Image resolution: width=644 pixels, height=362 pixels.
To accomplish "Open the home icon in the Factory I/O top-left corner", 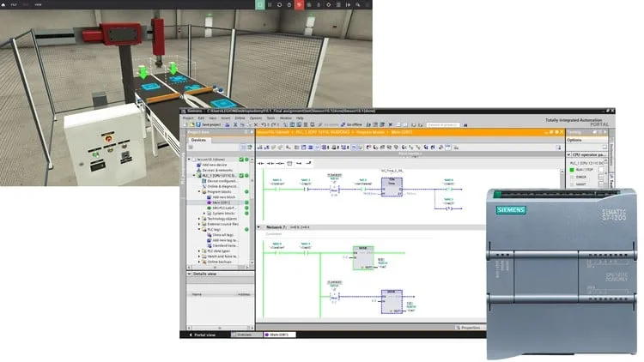I will click(x=3, y=4).
